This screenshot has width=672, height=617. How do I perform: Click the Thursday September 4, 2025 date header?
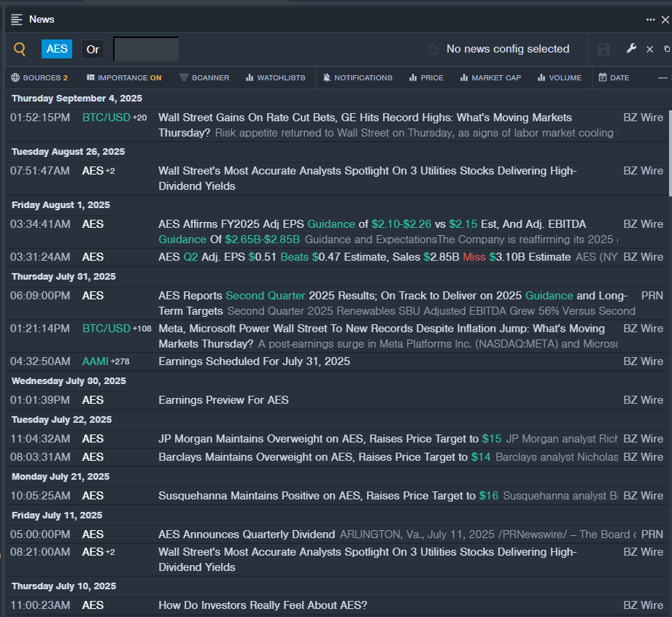77,98
